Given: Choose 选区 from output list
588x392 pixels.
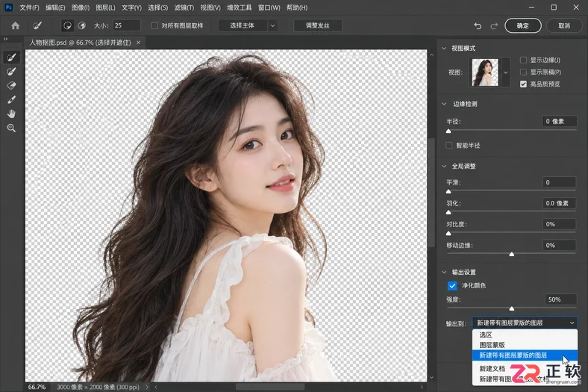Looking at the screenshot, I should (525, 335).
